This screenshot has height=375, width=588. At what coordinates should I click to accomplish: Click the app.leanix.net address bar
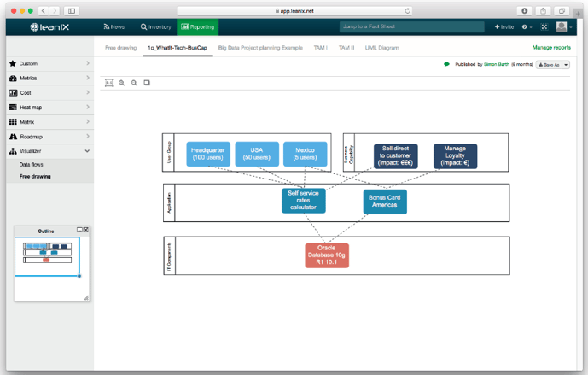pyautogui.click(x=294, y=11)
